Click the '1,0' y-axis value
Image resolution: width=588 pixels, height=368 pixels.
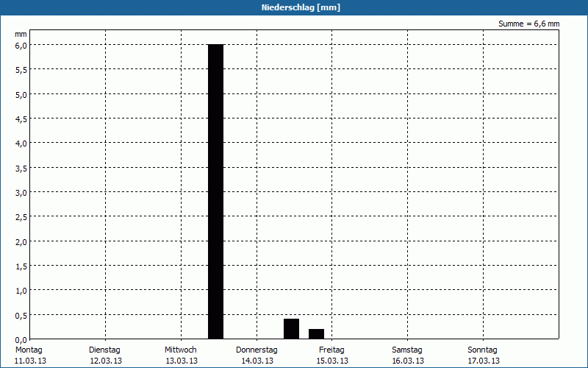pyautogui.click(x=21, y=291)
